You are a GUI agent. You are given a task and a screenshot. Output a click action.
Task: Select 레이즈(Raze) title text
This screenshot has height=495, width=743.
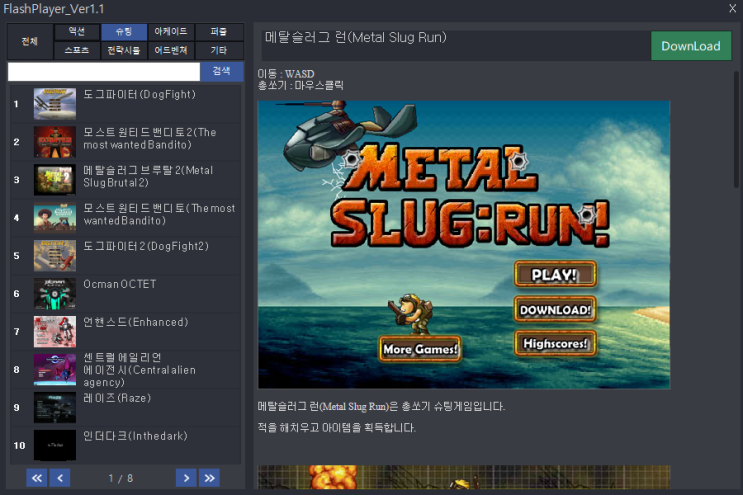pos(117,398)
